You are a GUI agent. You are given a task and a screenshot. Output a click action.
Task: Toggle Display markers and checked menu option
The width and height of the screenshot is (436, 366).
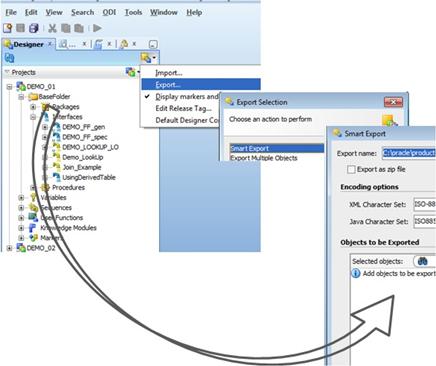pos(187,96)
